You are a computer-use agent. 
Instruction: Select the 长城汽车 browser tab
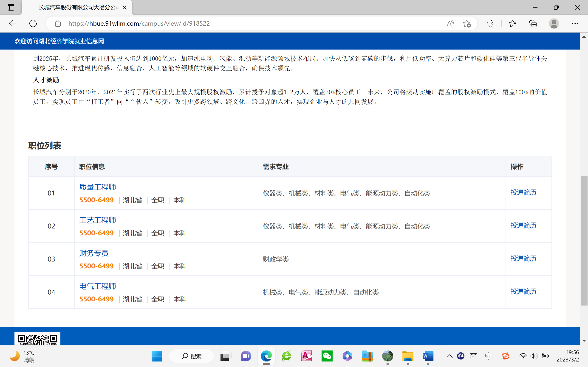pyautogui.click(x=78, y=7)
